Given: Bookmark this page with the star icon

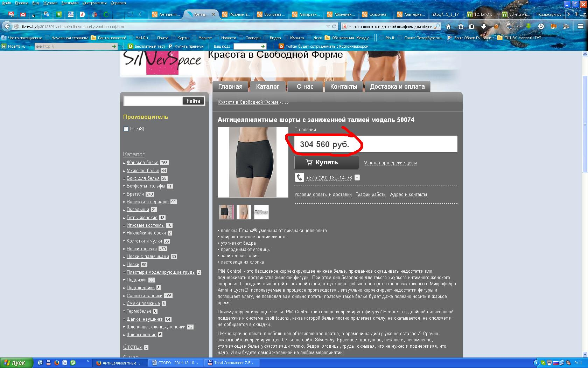Looking at the screenshot, I should click(x=461, y=26).
